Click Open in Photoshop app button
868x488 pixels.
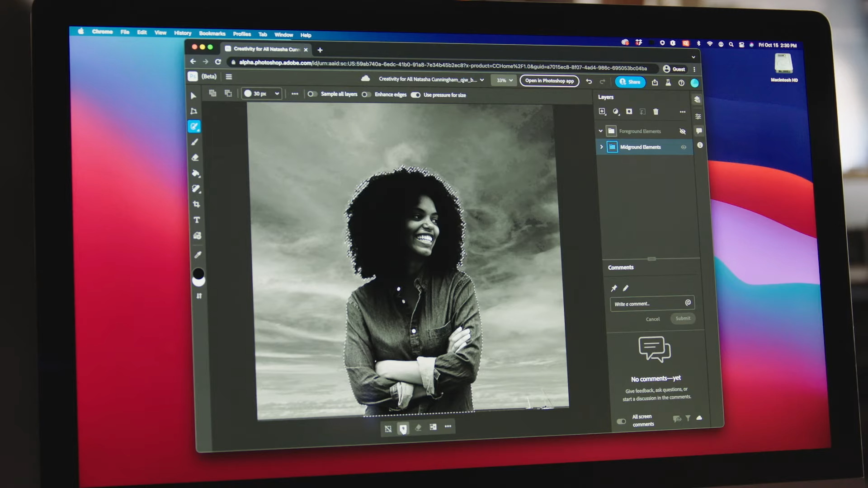coord(549,81)
